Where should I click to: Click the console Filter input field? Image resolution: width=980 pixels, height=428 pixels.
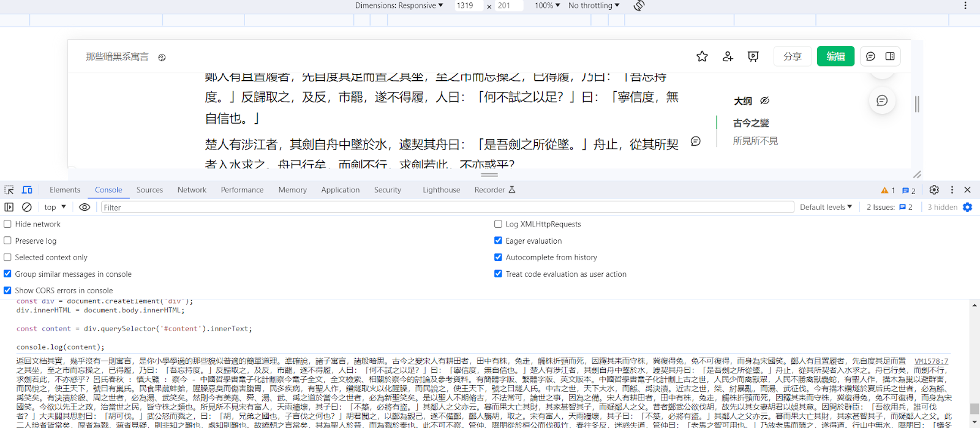447,207
